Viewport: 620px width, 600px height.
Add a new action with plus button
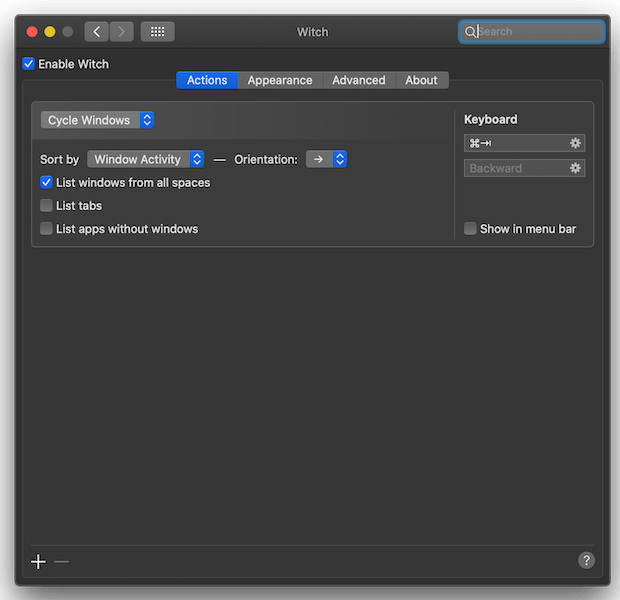(x=38, y=561)
